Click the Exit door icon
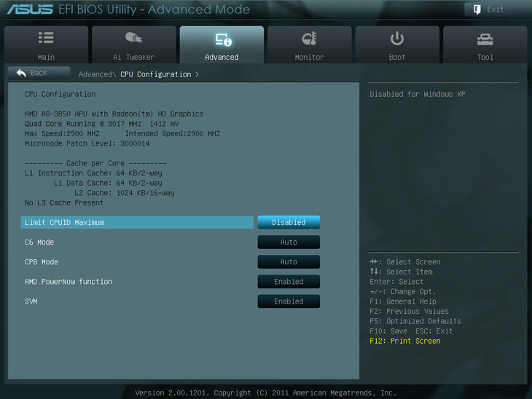Screen dimensions: 532x399 [477, 9]
